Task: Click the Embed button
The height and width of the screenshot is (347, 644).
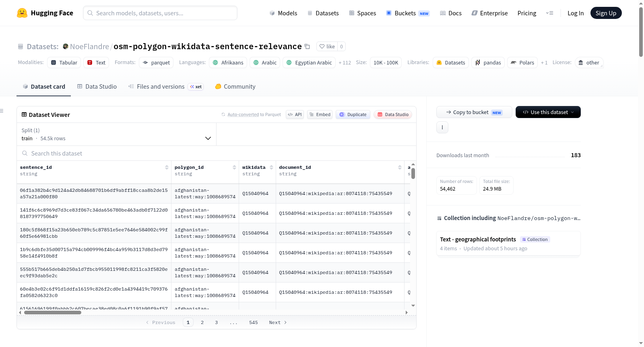Action: coord(320,114)
